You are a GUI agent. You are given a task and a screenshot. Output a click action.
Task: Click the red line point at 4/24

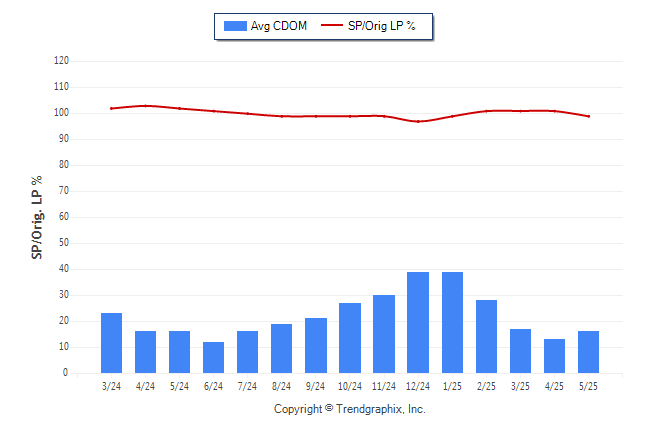point(145,106)
